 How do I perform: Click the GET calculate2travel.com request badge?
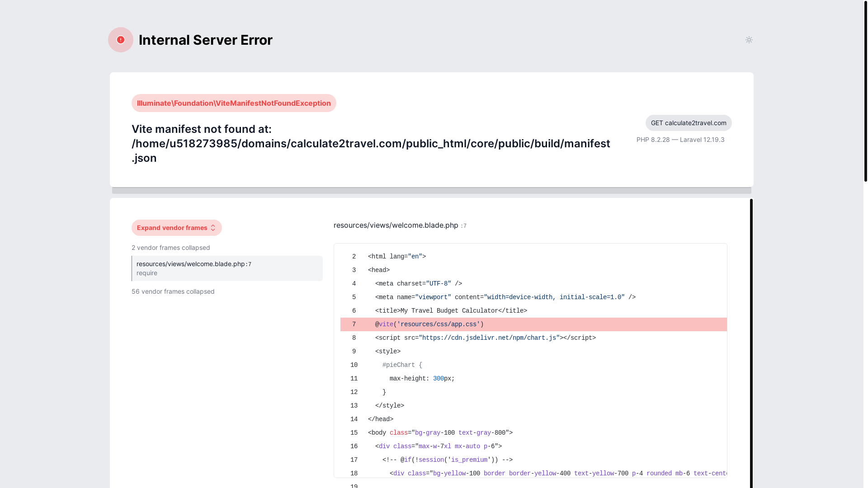(689, 123)
